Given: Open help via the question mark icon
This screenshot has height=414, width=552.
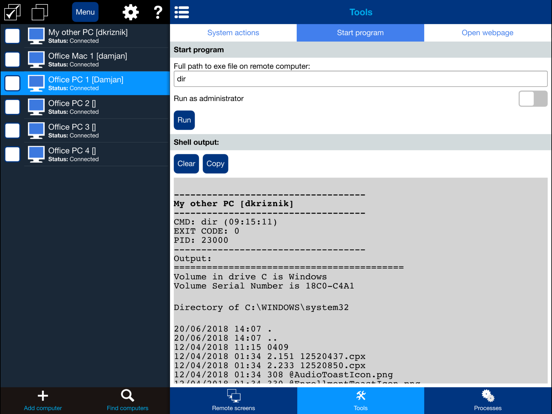Looking at the screenshot, I should pos(158,12).
